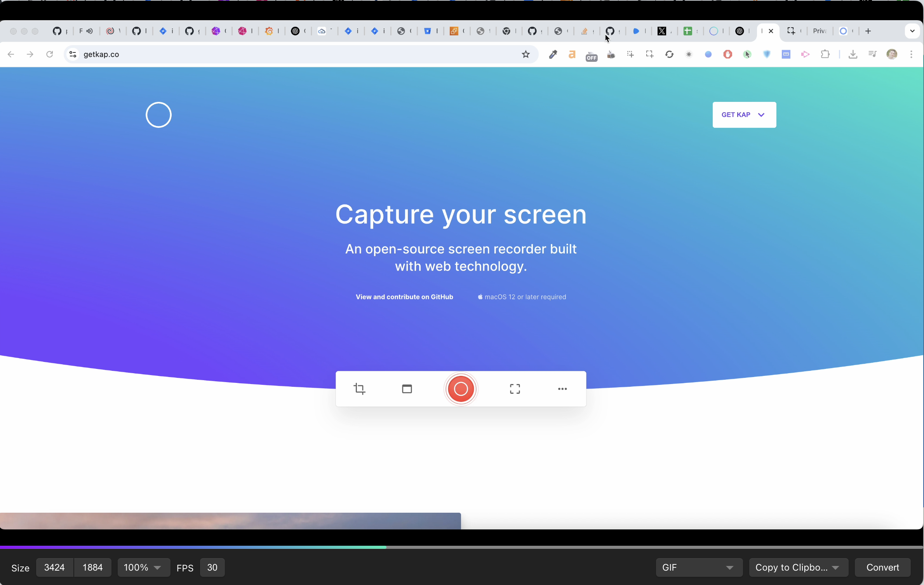Click the Capture your screen heading
This screenshot has width=924, height=585.
(x=461, y=214)
